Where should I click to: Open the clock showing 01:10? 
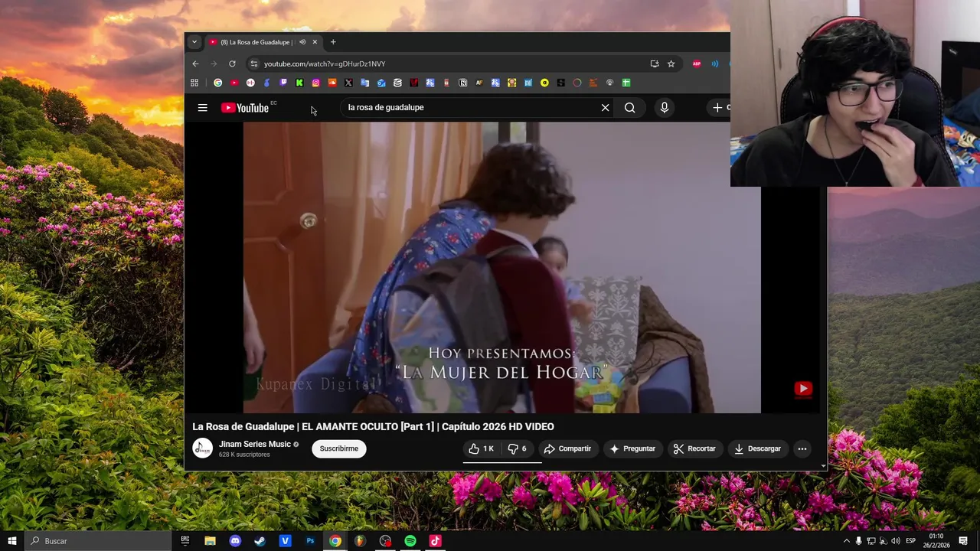pos(936,541)
